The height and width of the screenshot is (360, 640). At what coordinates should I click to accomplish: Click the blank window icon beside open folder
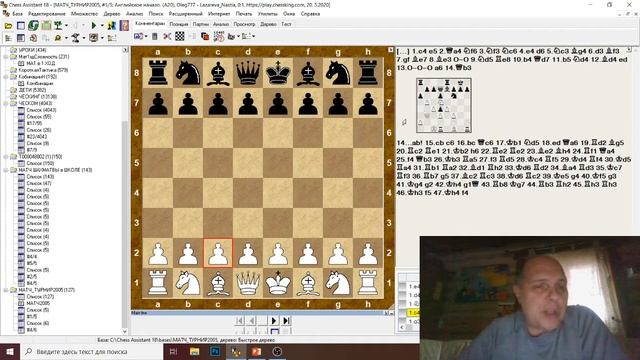pyautogui.click(x=21, y=26)
